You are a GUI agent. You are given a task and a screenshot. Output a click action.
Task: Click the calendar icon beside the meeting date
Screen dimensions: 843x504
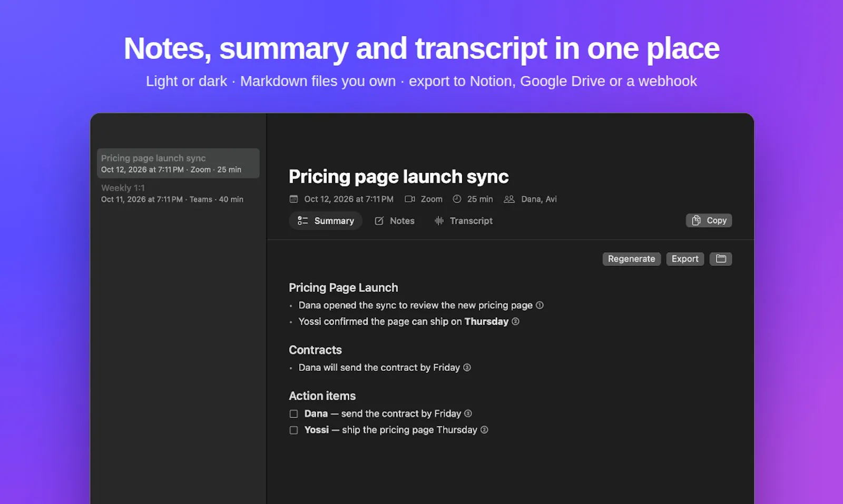pyautogui.click(x=293, y=199)
